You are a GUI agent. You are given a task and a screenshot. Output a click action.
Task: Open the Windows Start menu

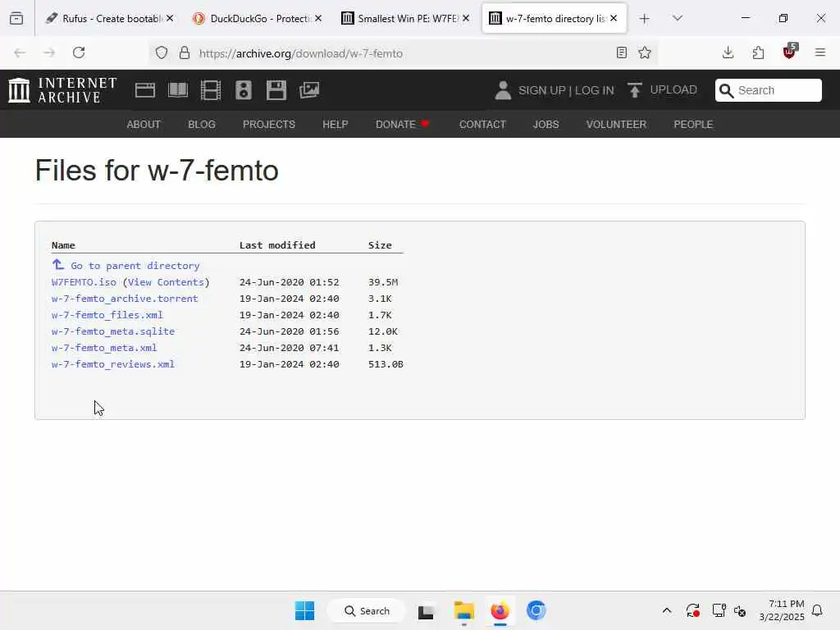305,610
